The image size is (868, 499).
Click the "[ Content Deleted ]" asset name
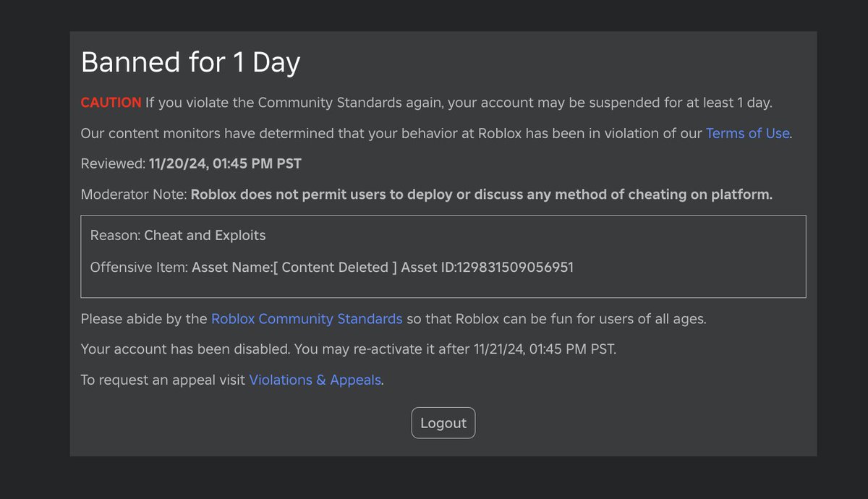335,267
